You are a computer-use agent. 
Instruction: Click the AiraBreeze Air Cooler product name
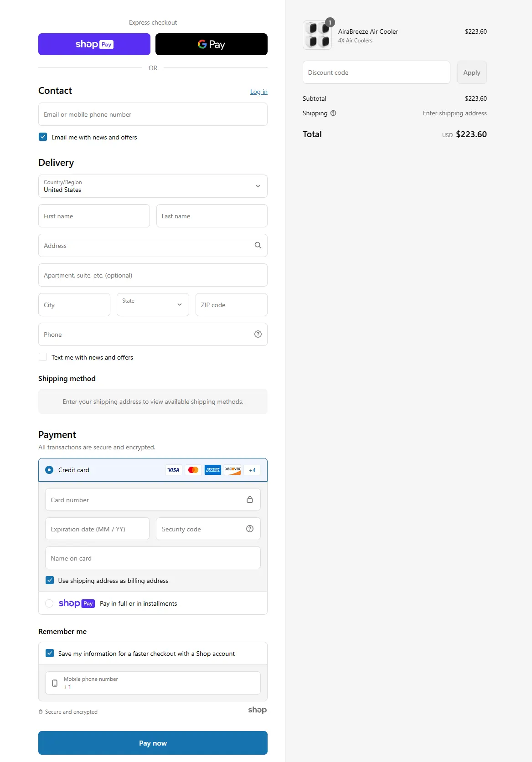(x=368, y=31)
